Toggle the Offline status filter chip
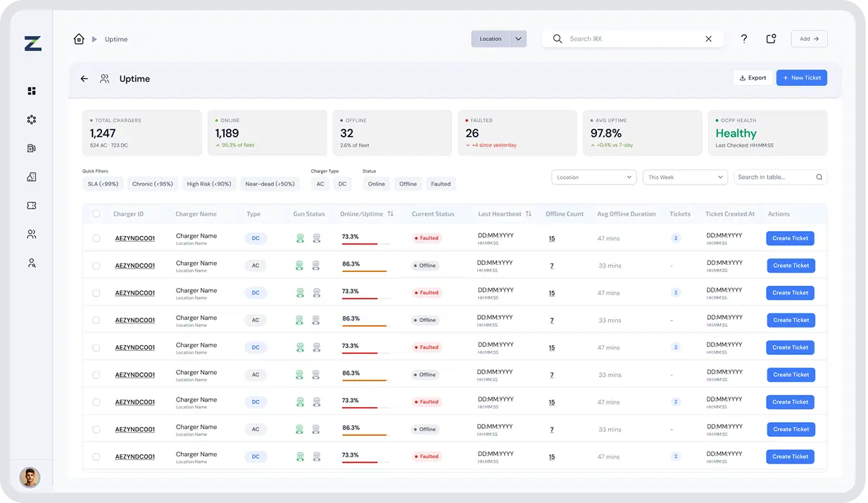Viewport: 868px width, 503px height. click(x=408, y=184)
